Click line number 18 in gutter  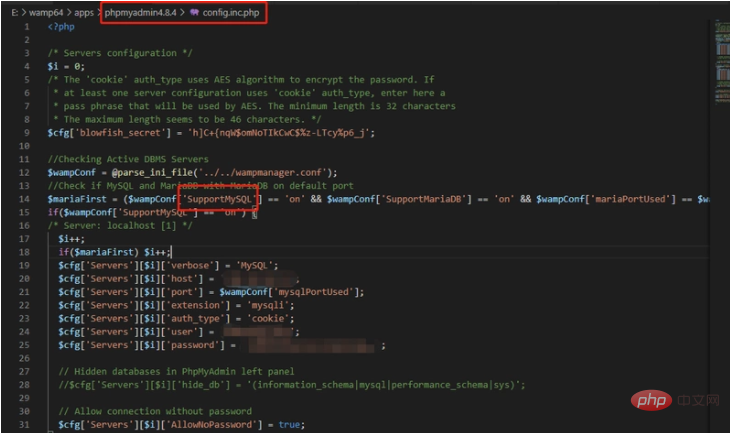click(24, 252)
